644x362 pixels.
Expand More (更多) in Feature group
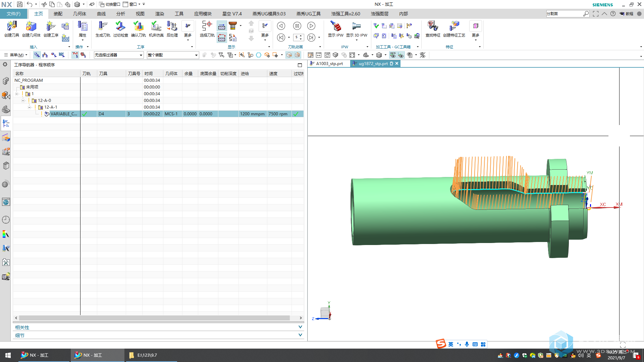coord(476,31)
